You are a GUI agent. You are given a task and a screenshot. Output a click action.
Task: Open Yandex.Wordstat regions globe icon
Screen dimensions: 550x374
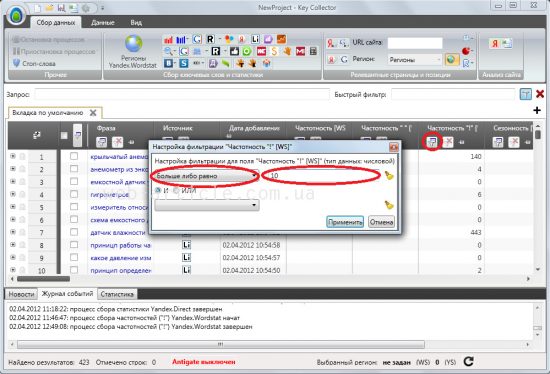(x=133, y=44)
